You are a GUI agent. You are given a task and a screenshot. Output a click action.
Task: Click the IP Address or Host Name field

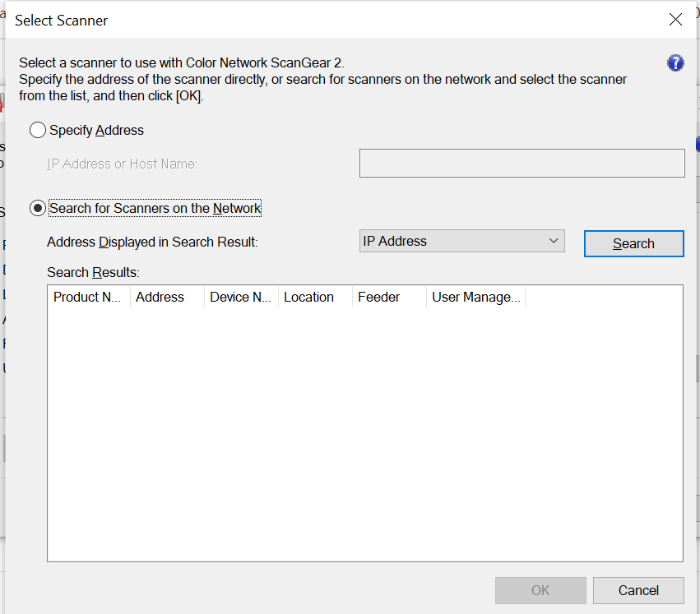(x=522, y=164)
